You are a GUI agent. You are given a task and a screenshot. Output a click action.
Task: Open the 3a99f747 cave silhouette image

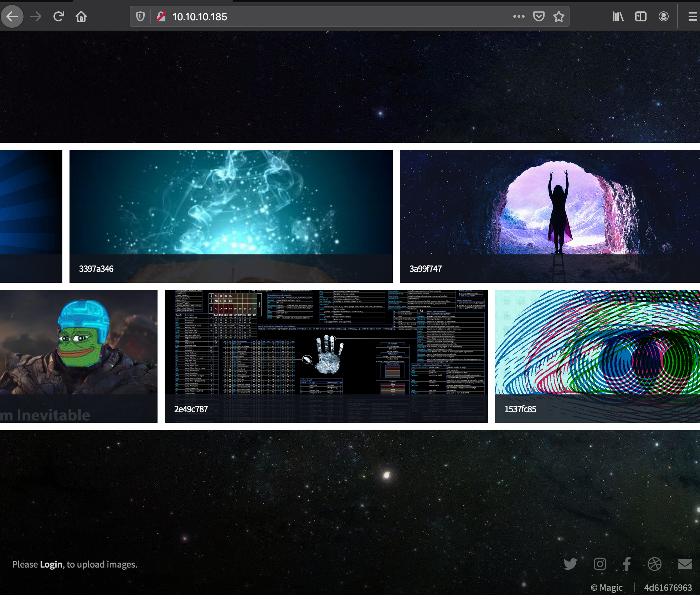click(x=550, y=216)
